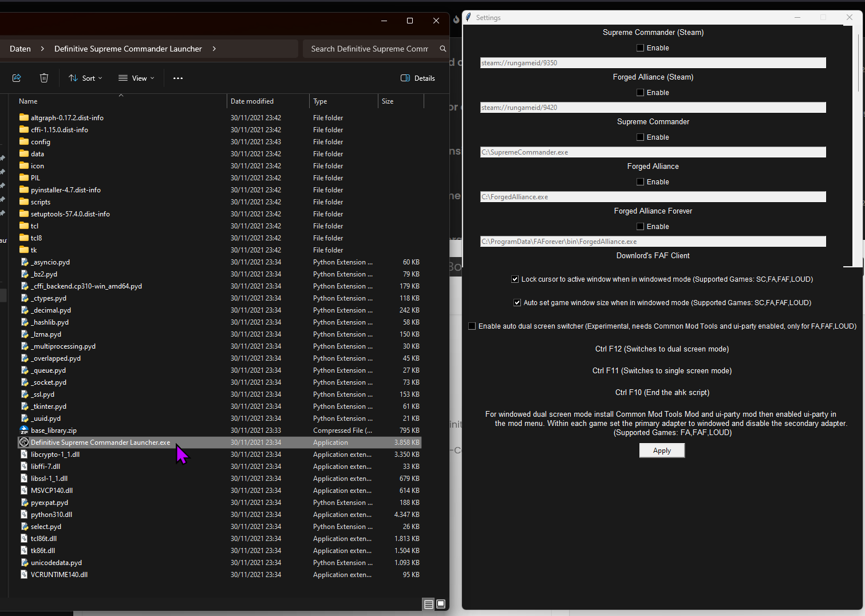Select the select.pyd file name

(x=46, y=527)
